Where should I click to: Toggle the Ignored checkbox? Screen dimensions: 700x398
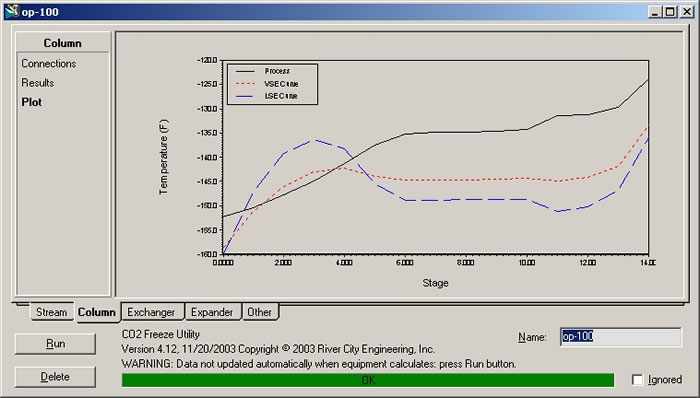point(638,380)
